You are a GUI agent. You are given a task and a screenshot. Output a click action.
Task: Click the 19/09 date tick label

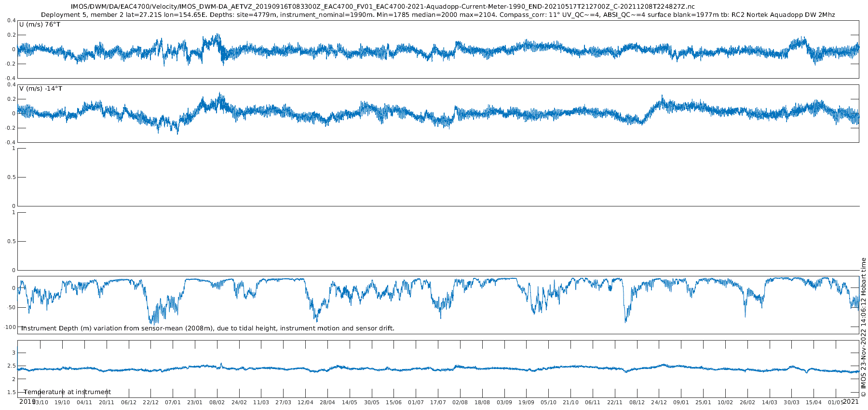coord(527,402)
